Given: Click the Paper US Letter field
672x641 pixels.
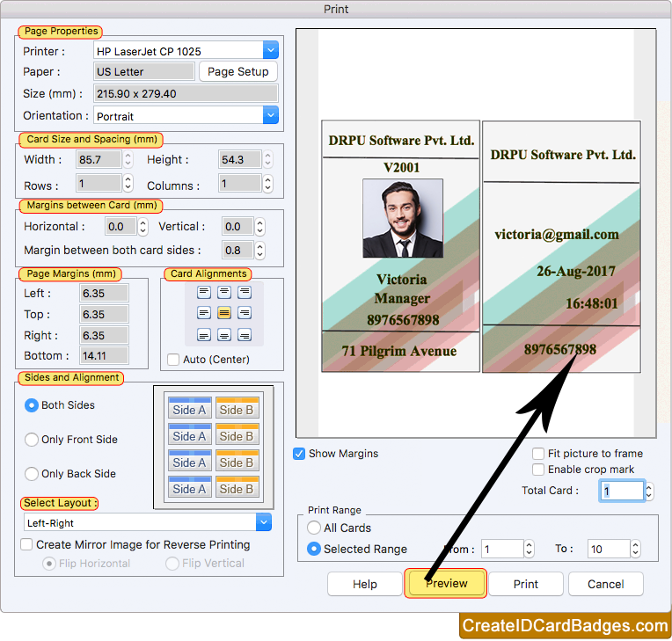Looking at the screenshot, I should point(144,71).
